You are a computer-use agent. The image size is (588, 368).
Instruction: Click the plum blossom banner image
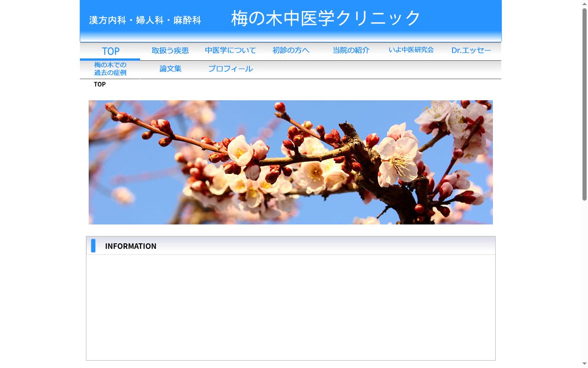coord(291,162)
